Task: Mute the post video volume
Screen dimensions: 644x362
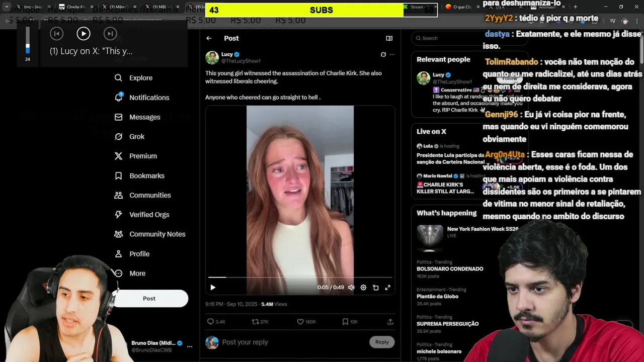Action: click(x=351, y=288)
